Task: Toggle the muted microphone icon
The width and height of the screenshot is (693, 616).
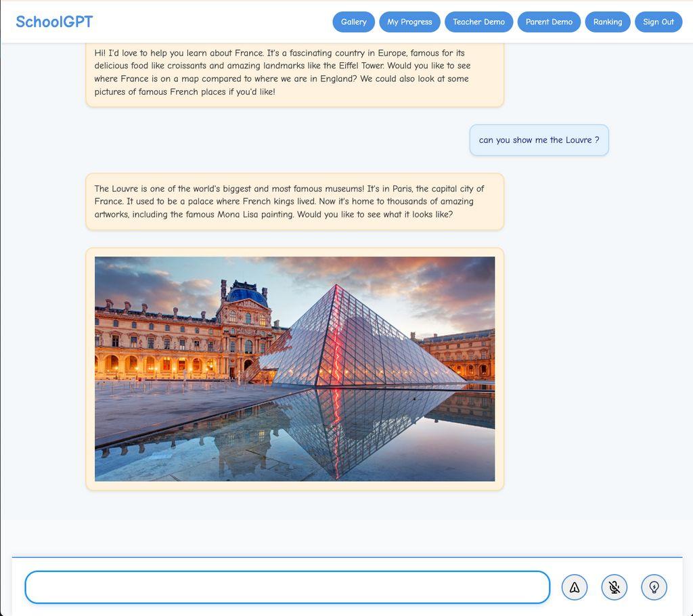Action: point(614,588)
